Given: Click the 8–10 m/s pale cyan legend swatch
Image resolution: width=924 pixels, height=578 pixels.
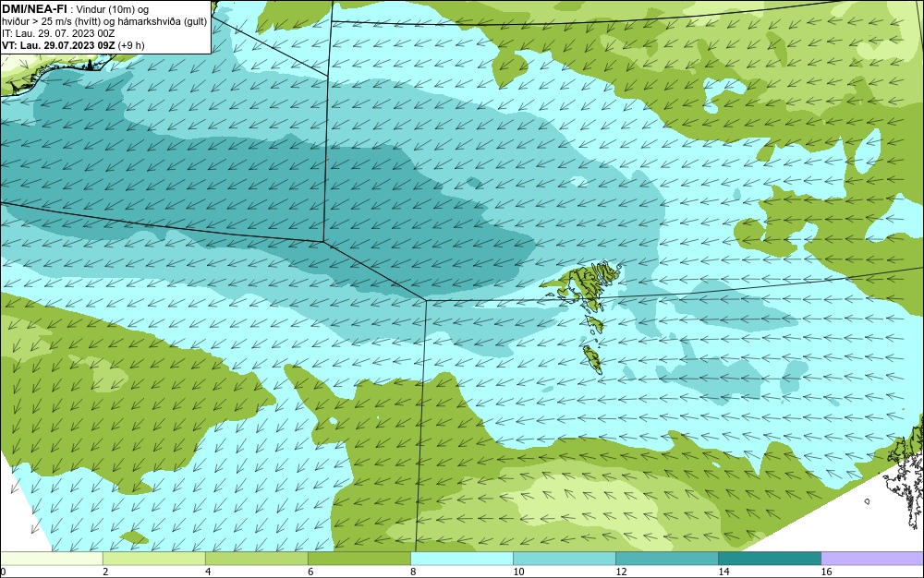Looking at the screenshot, I should click(x=461, y=558).
